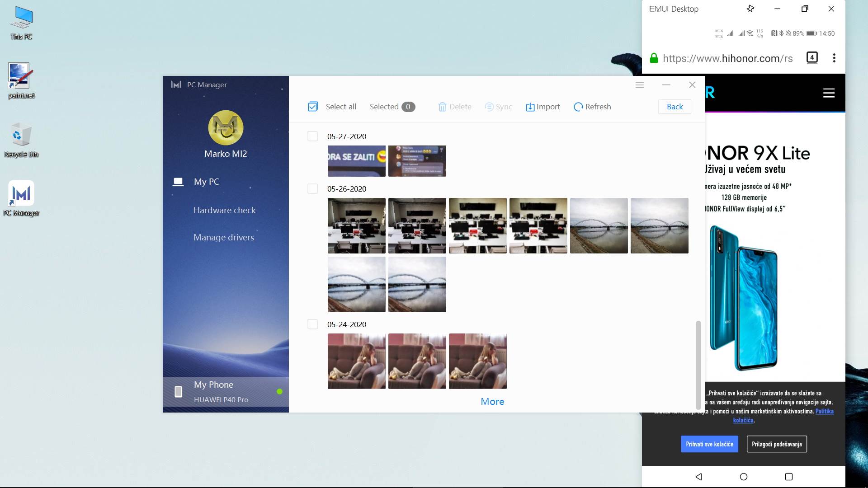The image size is (868, 488).
Task: Open browser tabs counter showing 4
Action: pos(812,58)
